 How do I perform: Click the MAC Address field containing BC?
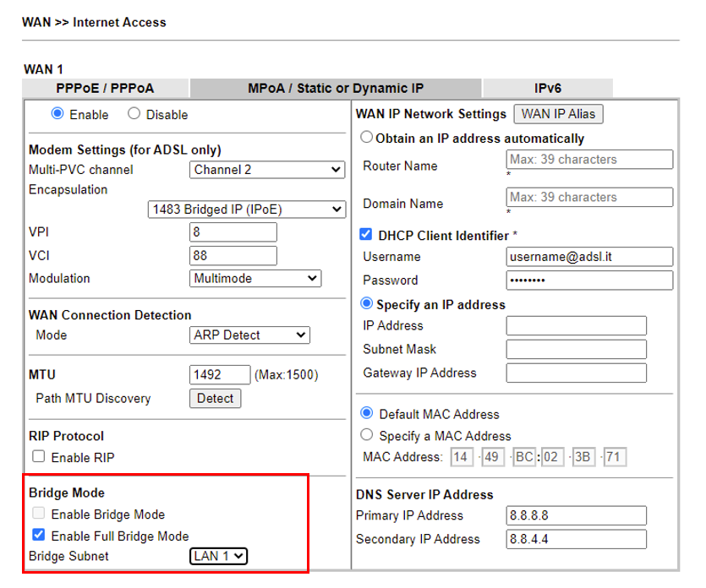pyautogui.click(x=523, y=457)
